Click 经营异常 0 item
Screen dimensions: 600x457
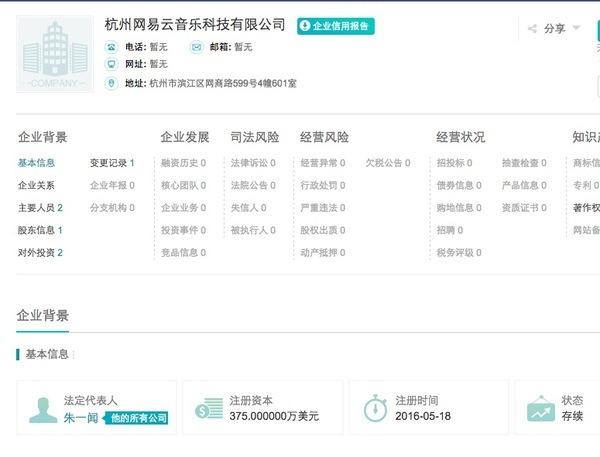323,163
